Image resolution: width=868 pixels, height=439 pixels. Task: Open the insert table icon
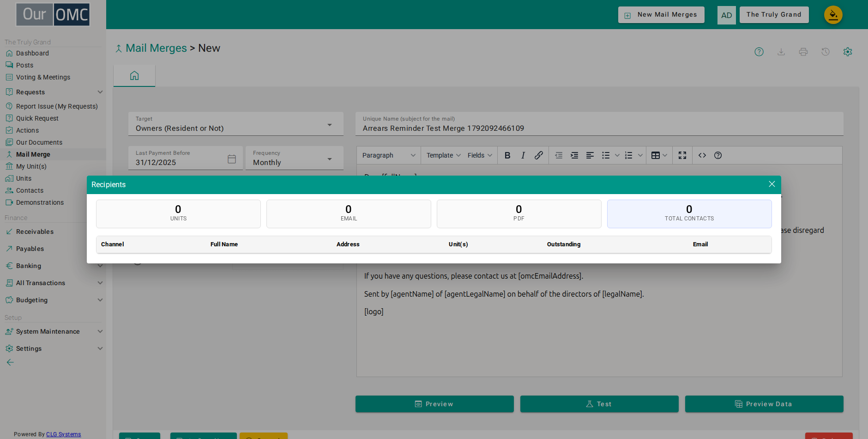point(656,155)
